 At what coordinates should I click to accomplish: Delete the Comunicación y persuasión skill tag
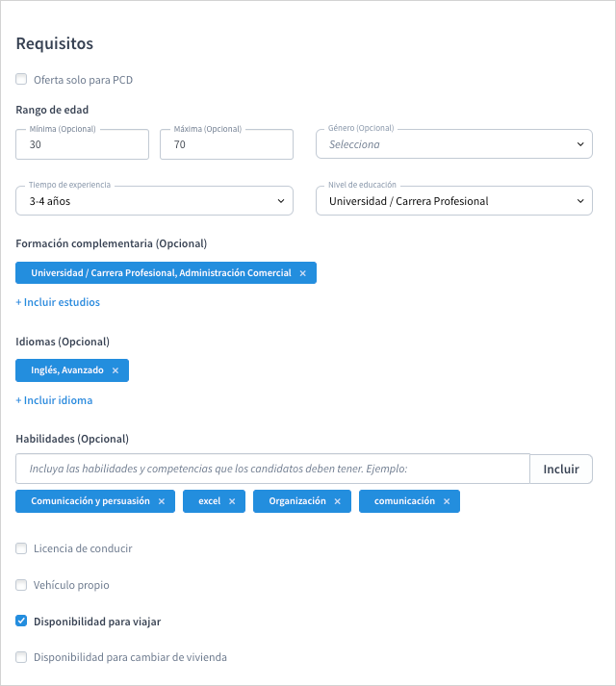(x=162, y=501)
